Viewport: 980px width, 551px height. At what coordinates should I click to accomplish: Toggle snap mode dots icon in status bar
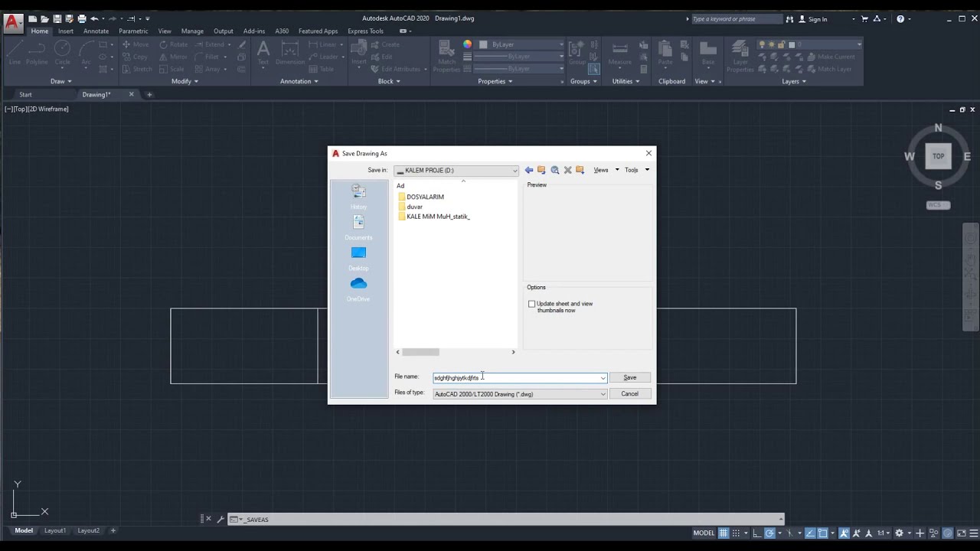[x=736, y=533]
